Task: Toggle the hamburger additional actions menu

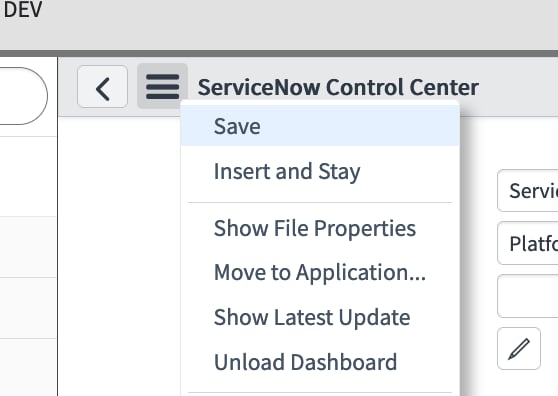Action: pos(162,86)
